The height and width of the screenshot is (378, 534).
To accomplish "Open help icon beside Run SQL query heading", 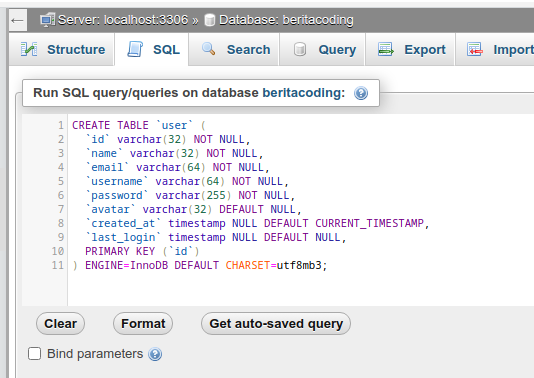I will 361,93.
